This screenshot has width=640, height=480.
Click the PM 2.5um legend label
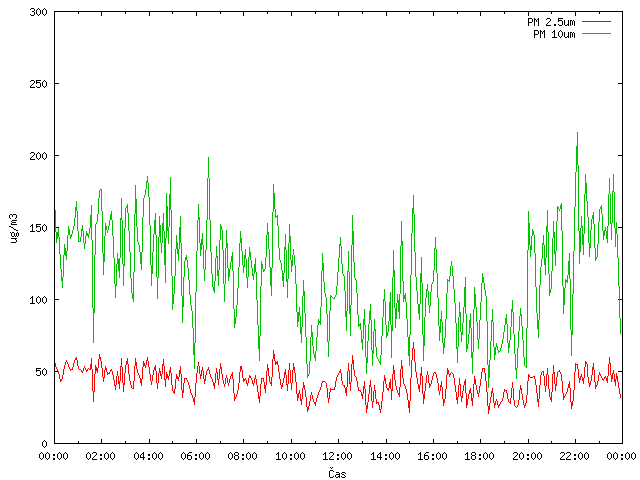point(551,22)
